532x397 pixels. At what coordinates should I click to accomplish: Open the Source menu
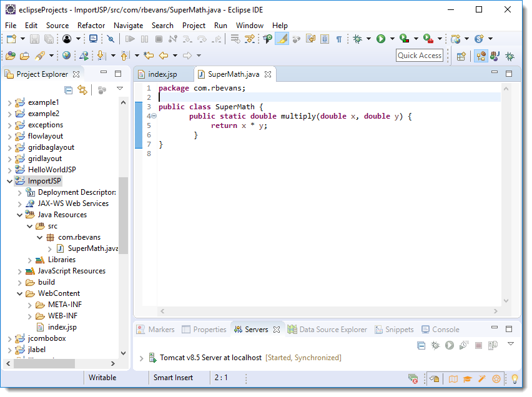point(57,26)
